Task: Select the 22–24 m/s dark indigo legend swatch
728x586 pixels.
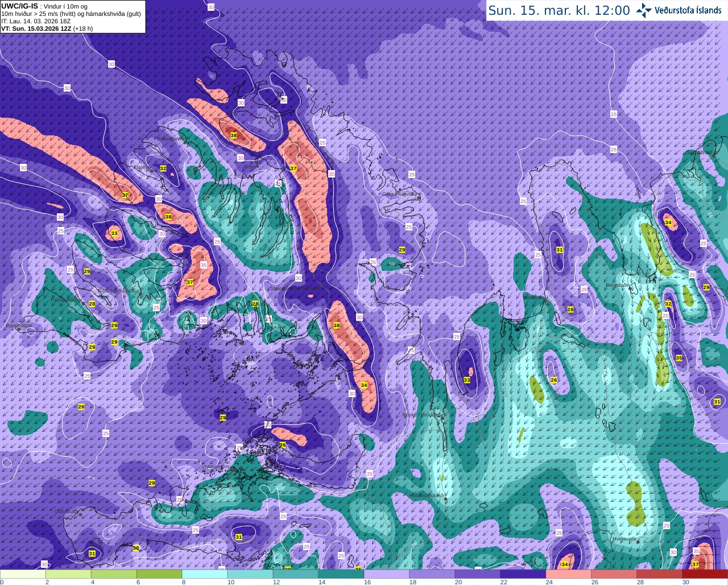Action: tap(523, 574)
